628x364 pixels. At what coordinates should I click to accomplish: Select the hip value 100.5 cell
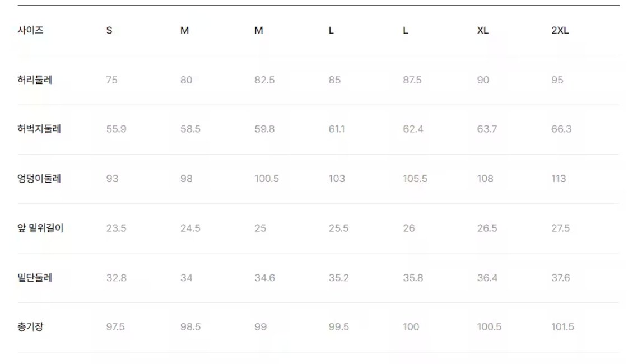point(267,179)
